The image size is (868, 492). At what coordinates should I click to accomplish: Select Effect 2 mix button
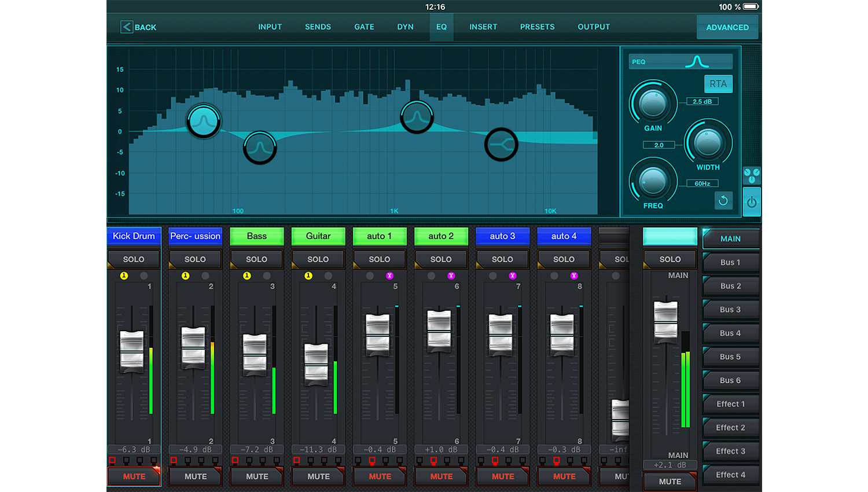tap(730, 428)
